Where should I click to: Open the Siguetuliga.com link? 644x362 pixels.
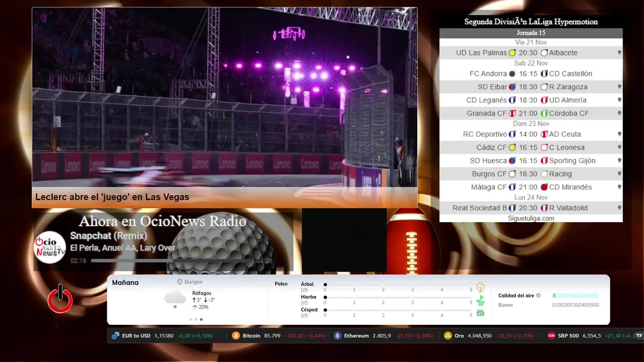click(x=531, y=218)
